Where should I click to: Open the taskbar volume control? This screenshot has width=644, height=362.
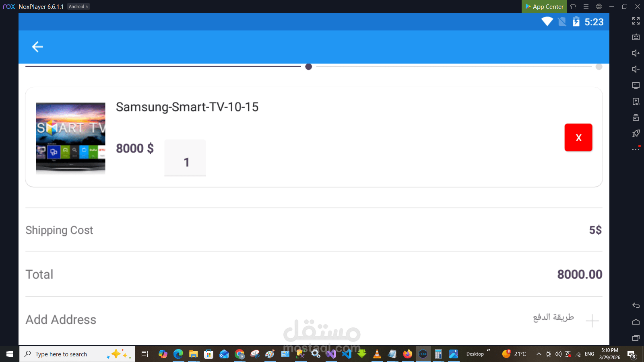tap(558, 354)
